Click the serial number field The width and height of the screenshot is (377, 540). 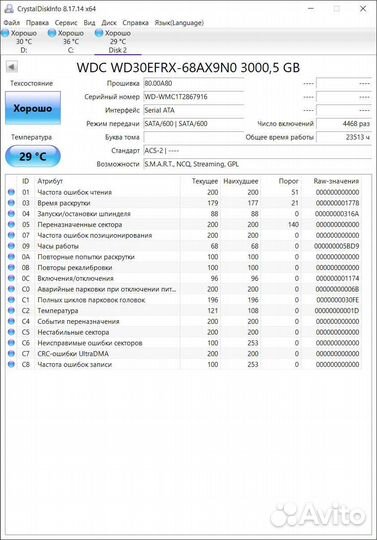tap(193, 97)
